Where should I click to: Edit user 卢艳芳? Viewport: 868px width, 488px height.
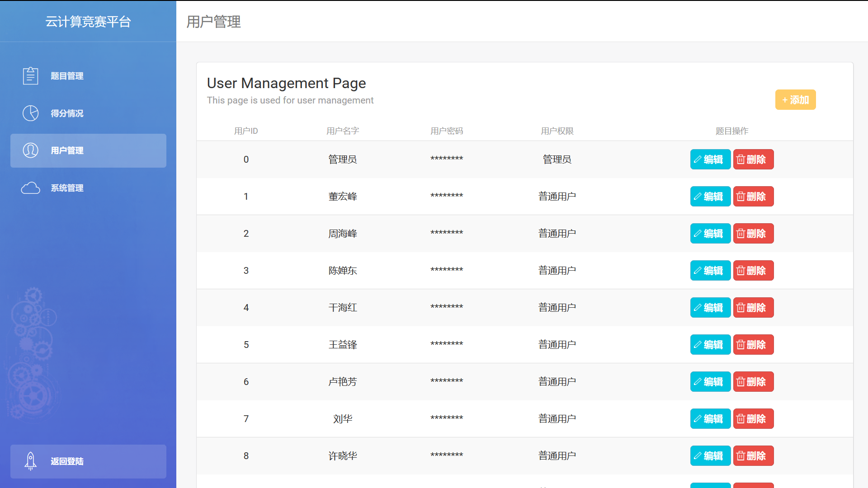tap(710, 382)
